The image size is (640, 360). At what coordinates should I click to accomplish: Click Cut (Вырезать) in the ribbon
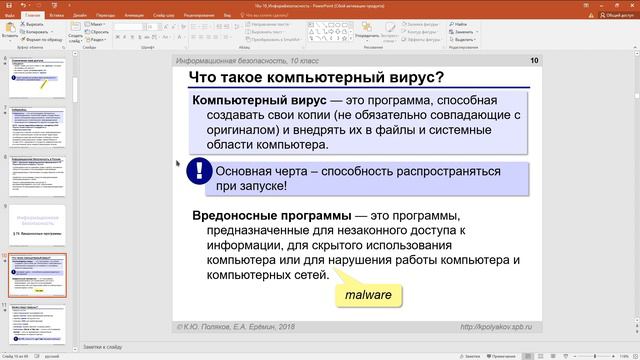pyautogui.click(x=32, y=24)
